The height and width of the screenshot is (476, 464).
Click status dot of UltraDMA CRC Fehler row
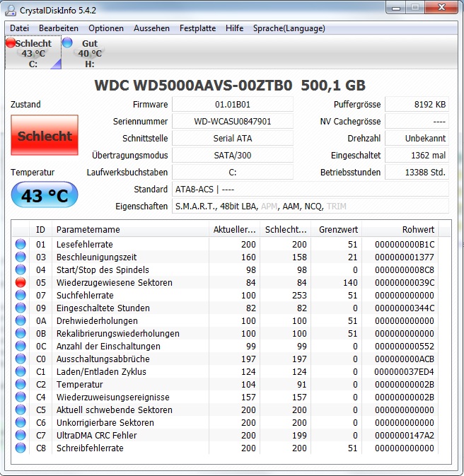pos(21,435)
